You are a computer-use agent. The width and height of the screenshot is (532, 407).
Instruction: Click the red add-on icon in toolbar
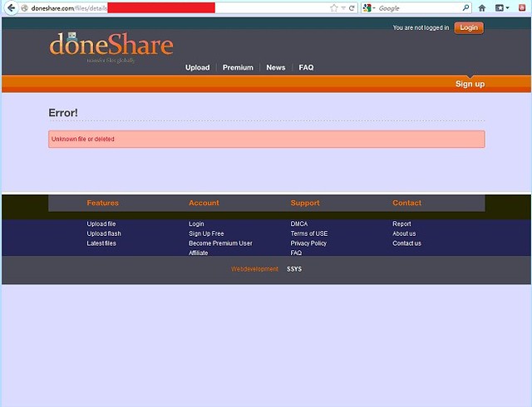pos(521,7)
